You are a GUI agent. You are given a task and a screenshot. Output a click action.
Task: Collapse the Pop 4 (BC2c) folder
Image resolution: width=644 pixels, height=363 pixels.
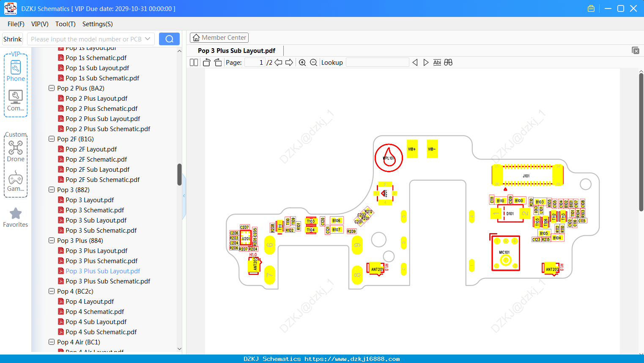pyautogui.click(x=52, y=291)
